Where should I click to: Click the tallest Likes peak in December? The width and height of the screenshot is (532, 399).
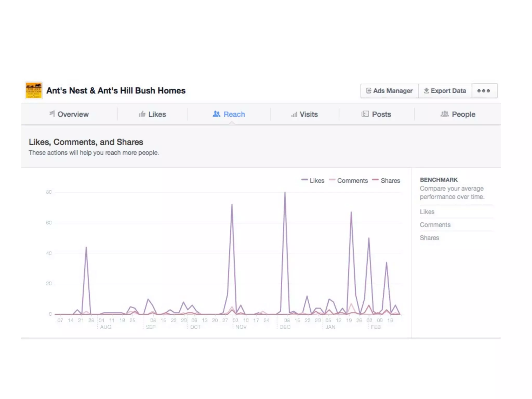[285, 193]
